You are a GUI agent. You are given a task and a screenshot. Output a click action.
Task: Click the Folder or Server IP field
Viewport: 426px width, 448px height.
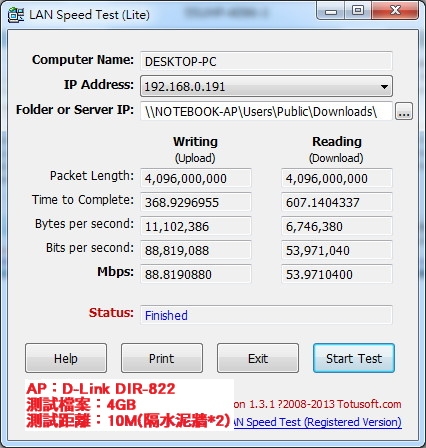pos(266,111)
